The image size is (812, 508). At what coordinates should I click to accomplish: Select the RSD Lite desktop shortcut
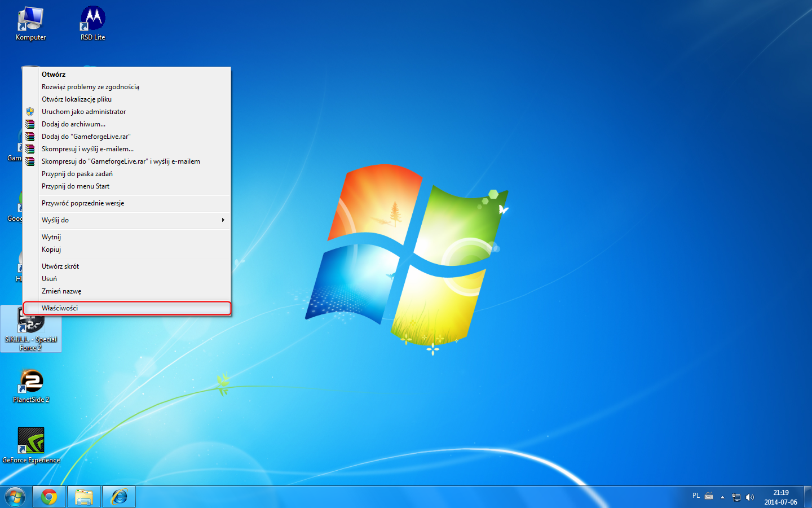tap(93, 24)
